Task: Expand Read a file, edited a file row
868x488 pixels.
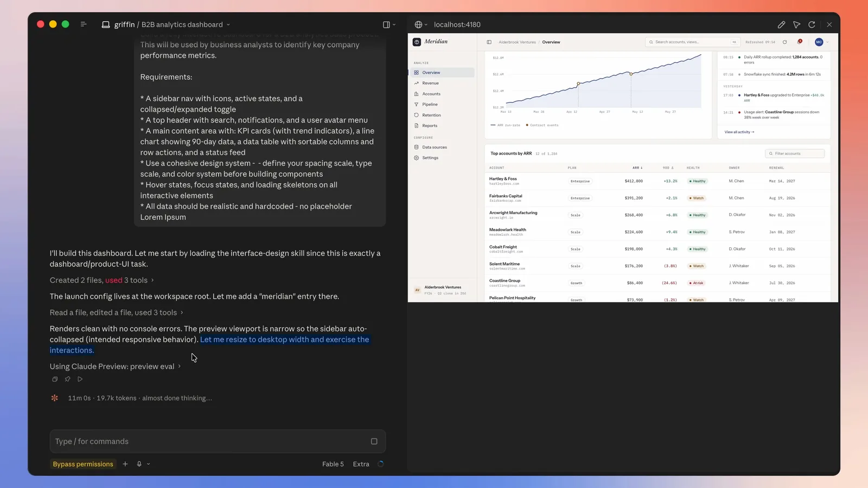Action: coord(116,312)
